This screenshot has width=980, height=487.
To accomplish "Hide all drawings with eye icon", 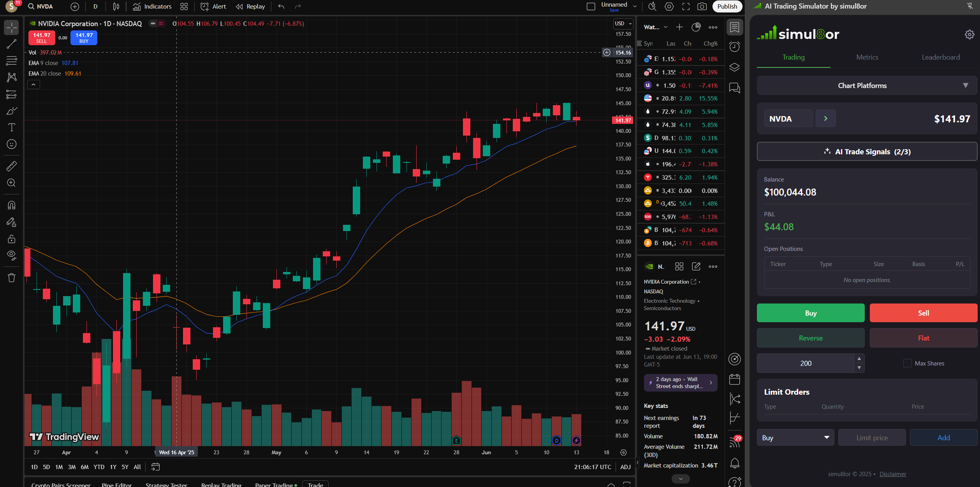I will (x=12, y=256).
